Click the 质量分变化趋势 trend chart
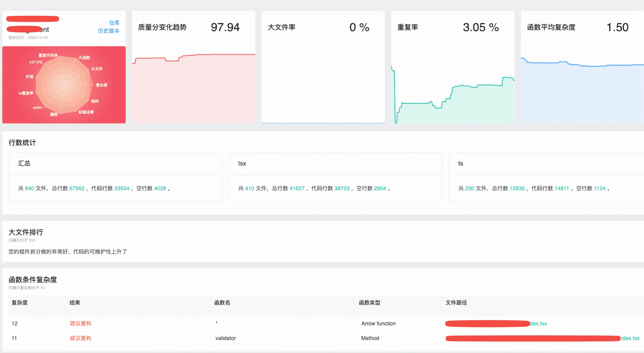Screen dimensions: 644x353 [x=194, y=88]
